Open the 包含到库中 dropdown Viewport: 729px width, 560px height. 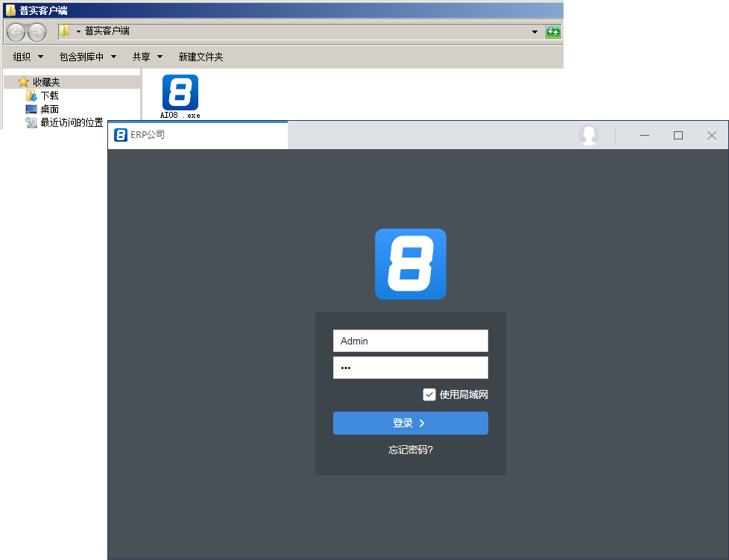pyautogui.click(x=88, y=57)
